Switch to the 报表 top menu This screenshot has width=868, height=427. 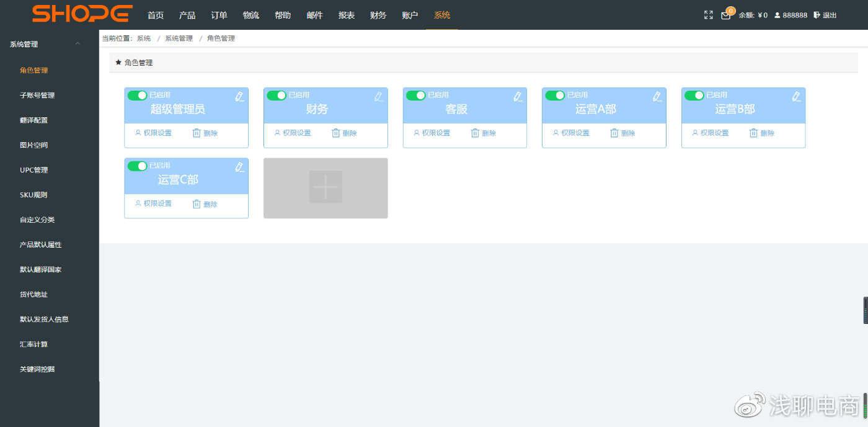click(347, 15)
